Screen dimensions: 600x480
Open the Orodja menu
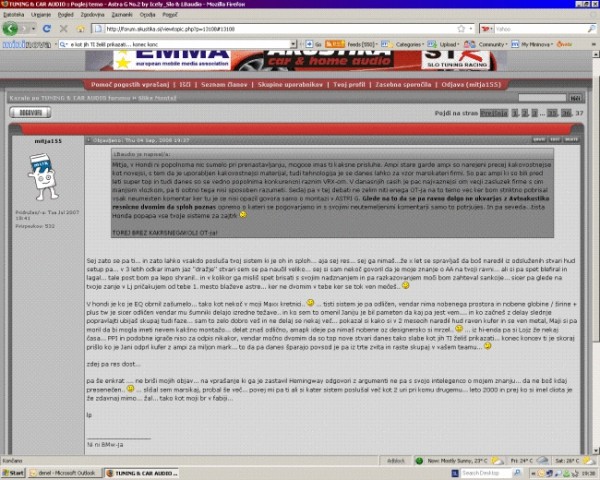pyautogui.click(x=147, y=15)
